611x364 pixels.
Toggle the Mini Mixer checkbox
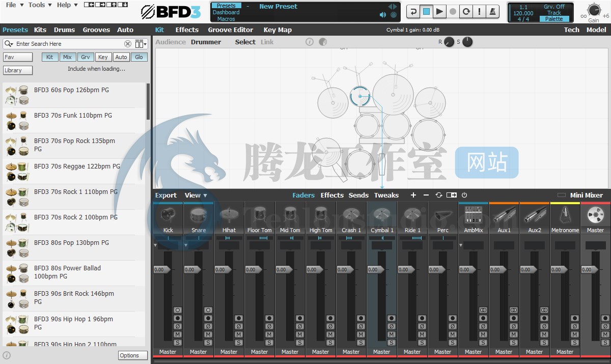pos(562,195)
